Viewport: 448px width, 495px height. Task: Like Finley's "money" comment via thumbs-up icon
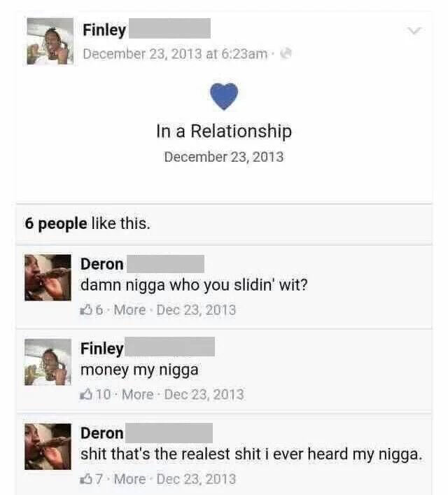(86, 394)
